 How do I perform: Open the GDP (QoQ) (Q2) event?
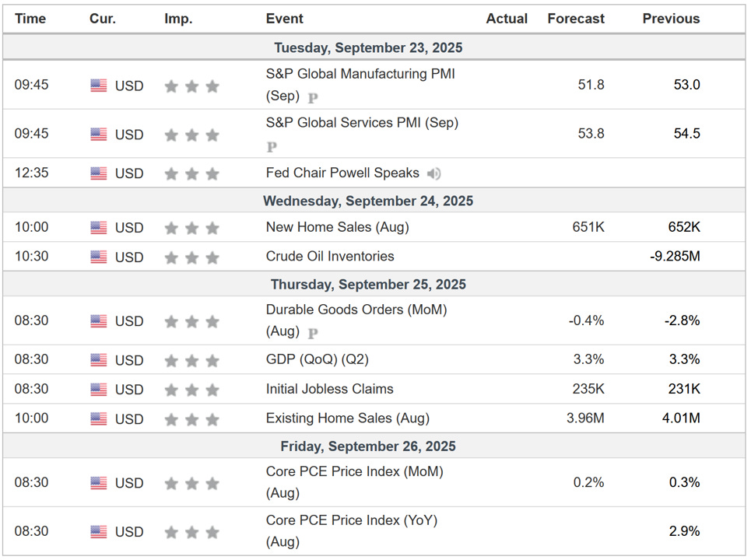pyautogui.click(x=319, y=359)
